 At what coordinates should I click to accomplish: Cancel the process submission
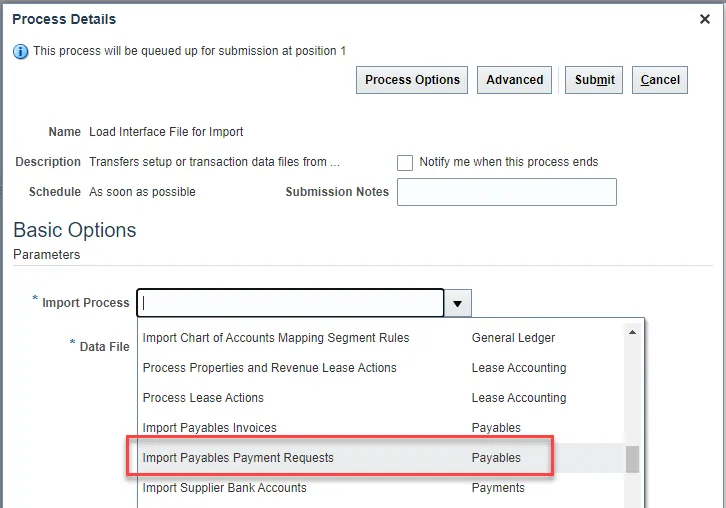click(x=660, y=80)
